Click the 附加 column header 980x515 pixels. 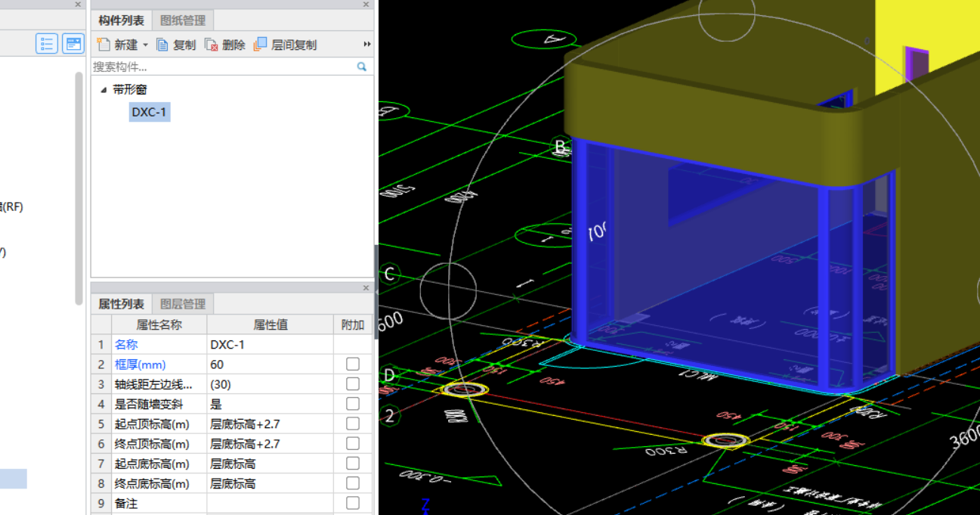point(353,324)
